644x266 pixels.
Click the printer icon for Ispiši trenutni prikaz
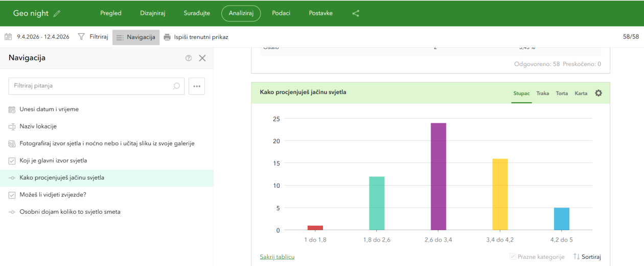point(167,37)
